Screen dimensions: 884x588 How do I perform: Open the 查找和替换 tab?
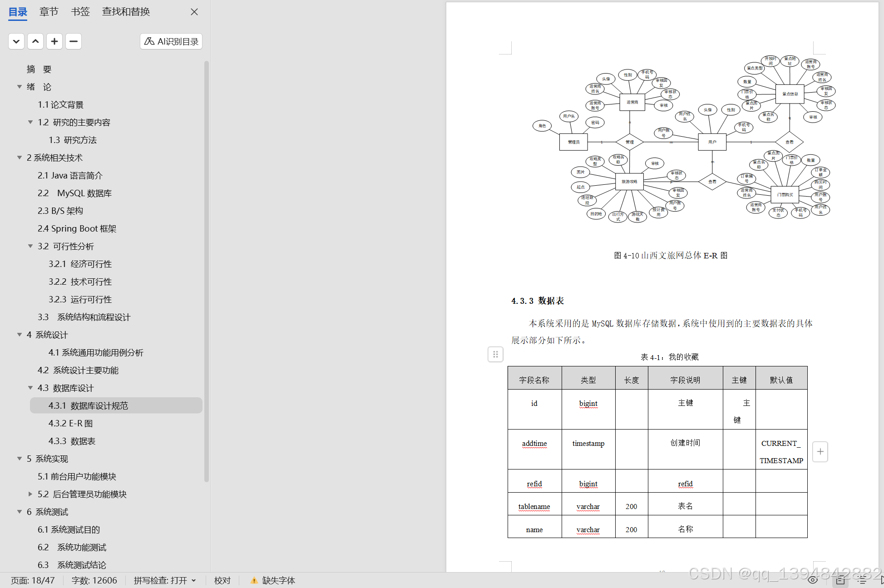[x=126, y=12]
